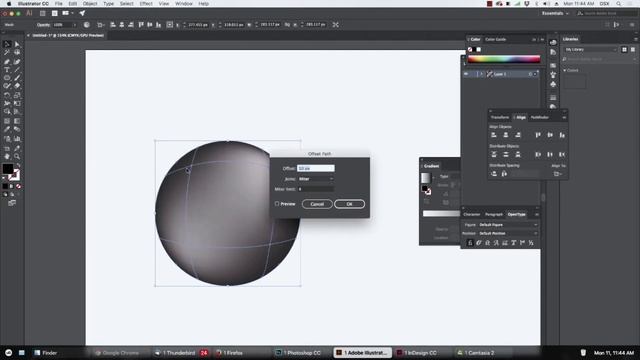This screenshot has height=360, width=640.
Task: Select the Scale tool
Action: (x=17, y=95)
